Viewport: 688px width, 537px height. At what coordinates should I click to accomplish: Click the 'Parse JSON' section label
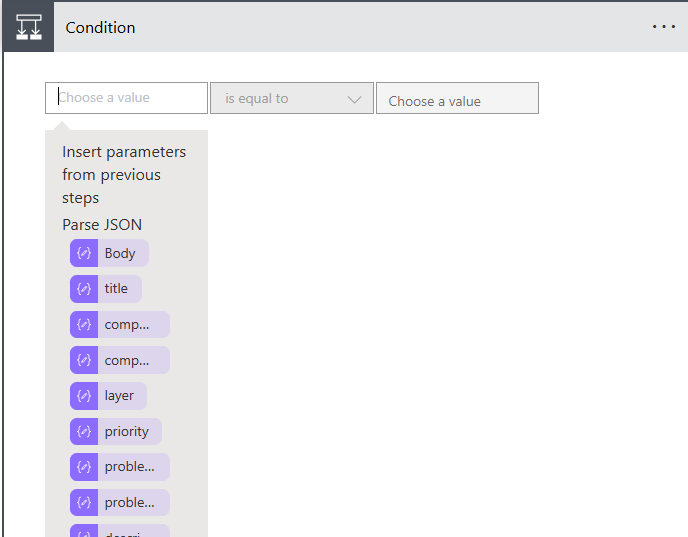point(102,224)
